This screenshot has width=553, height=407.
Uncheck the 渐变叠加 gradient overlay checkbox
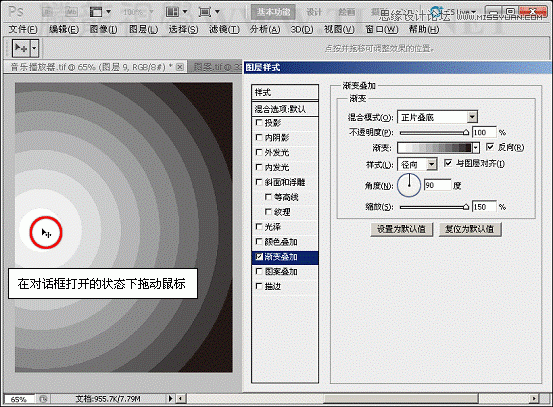(259, 256)
